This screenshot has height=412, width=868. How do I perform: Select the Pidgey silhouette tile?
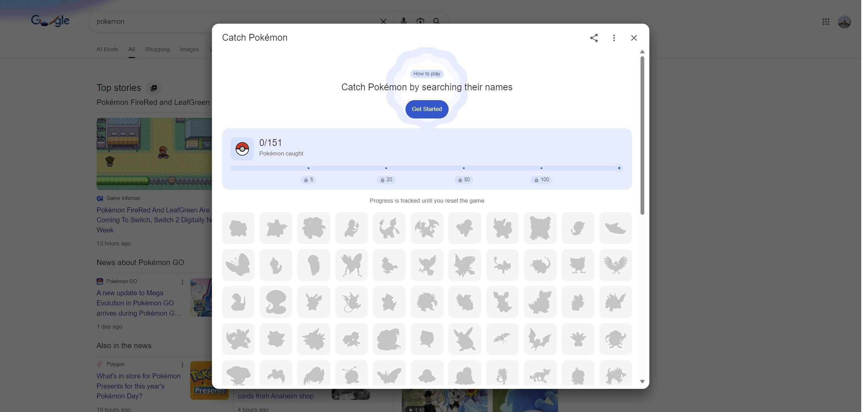[389, 265]
